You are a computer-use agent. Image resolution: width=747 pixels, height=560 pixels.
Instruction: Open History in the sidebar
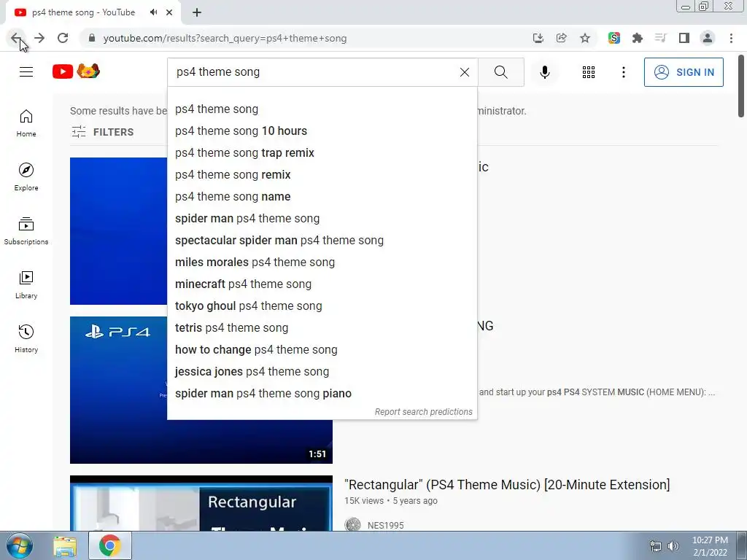point(26,338)
